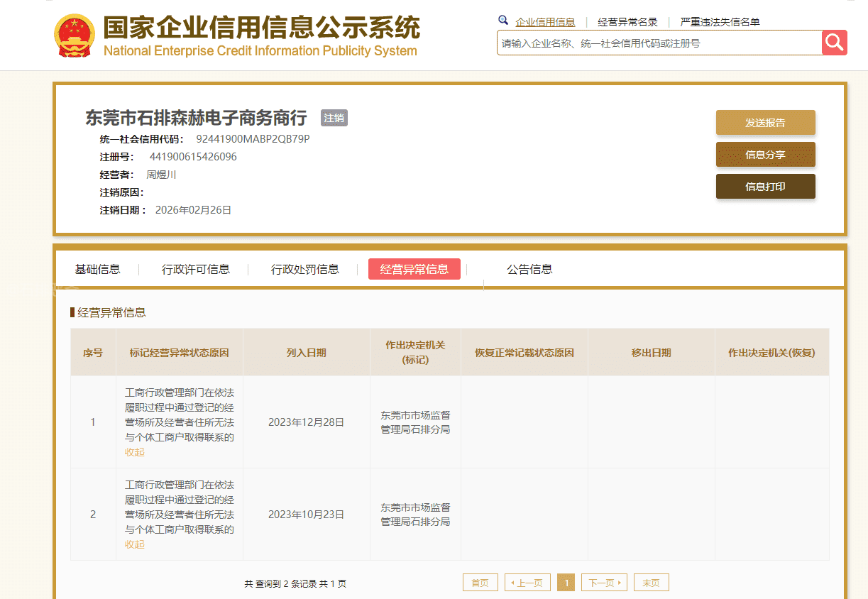Jump to last page with 末页
868x599 pixels.
coord(651,583)
